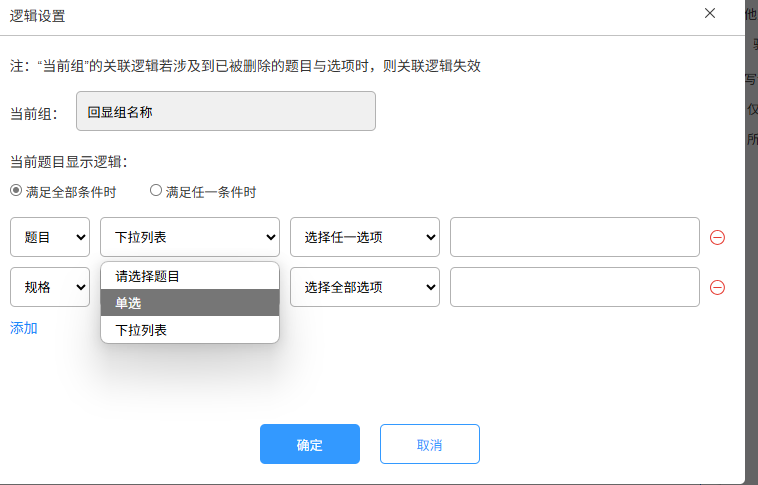Pick 下拉列表 at the bottom of the open list

[x=141, y=330]
